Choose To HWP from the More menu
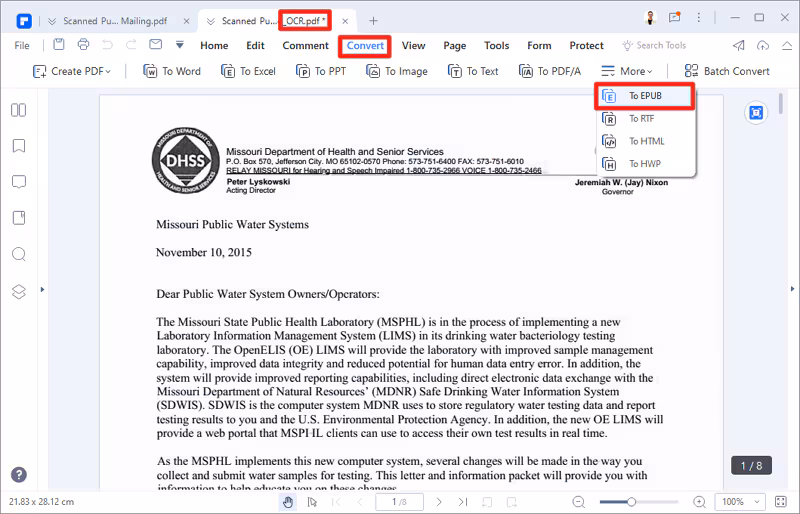 click(644, 164)
